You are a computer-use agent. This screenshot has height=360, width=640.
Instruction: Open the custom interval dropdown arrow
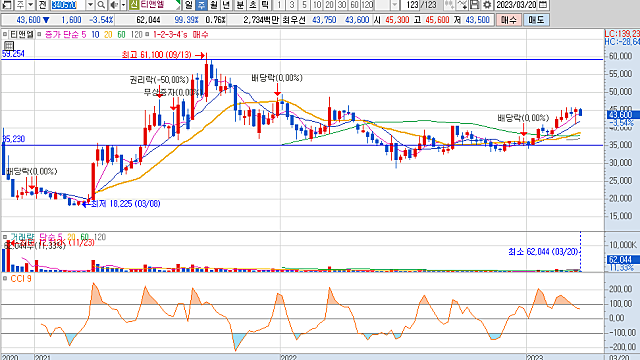[394, 5]
